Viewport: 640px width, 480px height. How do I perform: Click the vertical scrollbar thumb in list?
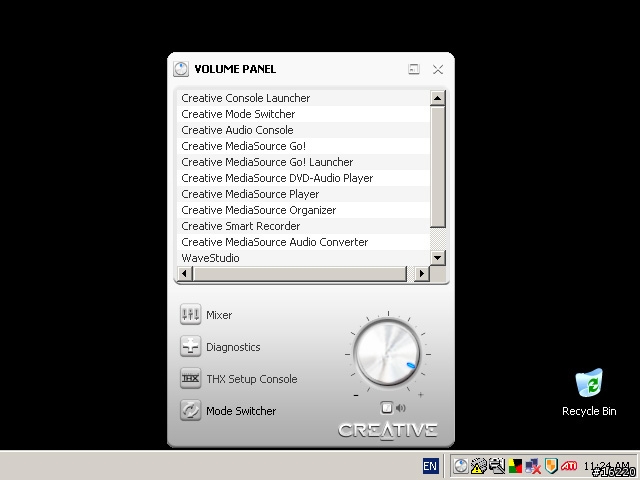point(438,167)
